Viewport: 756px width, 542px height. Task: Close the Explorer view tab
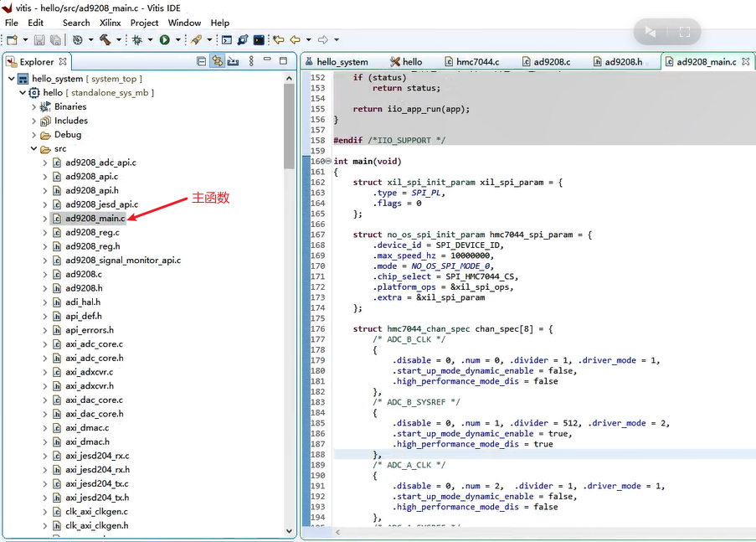(63, 61)
